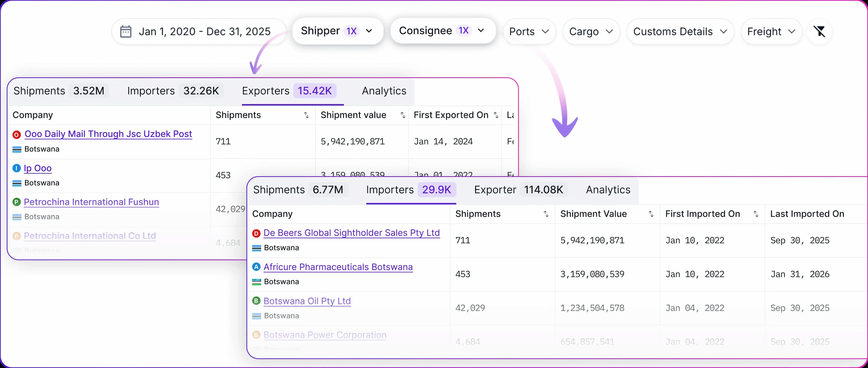Open De Beers Global Sightholder Sales link
Viewport: 868px width, 368px height.
pyautogui.click(x=351, y=233)
